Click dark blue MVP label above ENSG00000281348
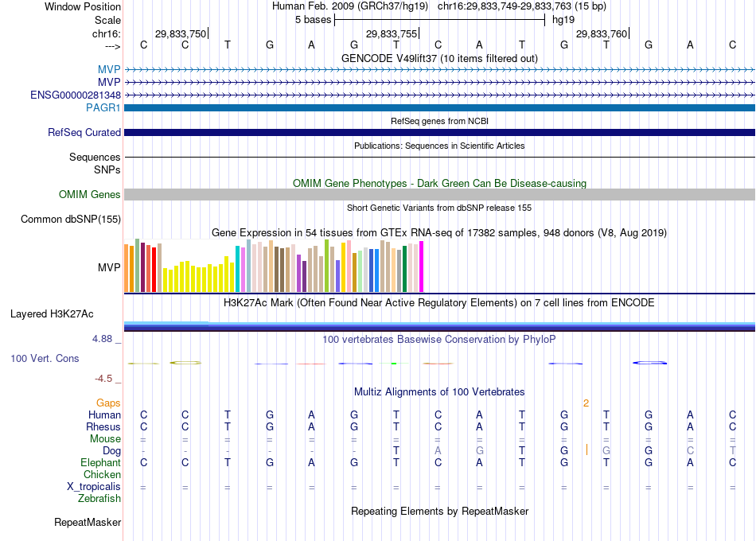This screenshot has height=541, width=756. point(109,82)
